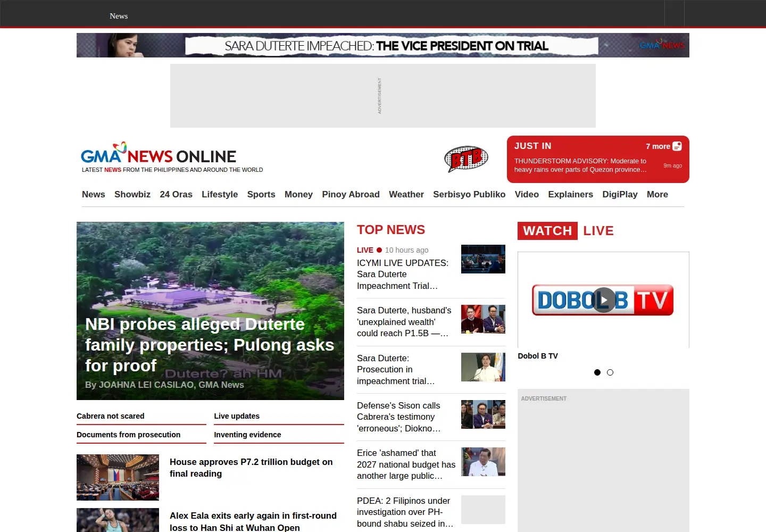This screenshot has height=532, width=766.
Task: Open the Money section
Action: pos(298,195)
